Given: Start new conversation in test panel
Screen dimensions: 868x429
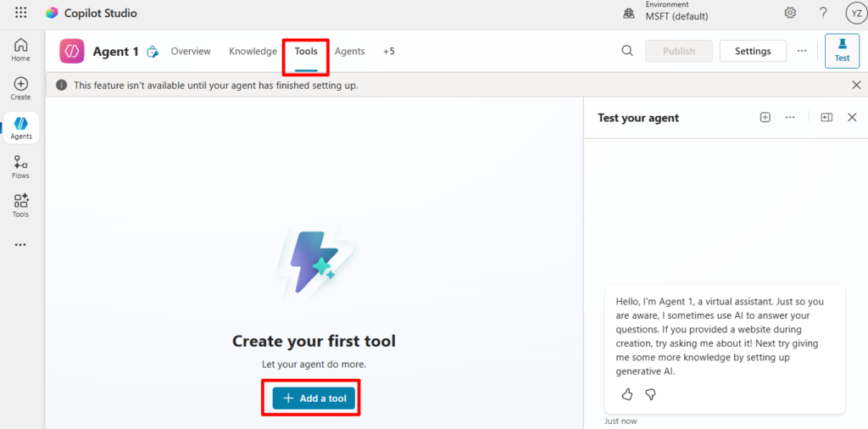Looking at the screenshot, I should pyautogui.click(x=765, y=118).
